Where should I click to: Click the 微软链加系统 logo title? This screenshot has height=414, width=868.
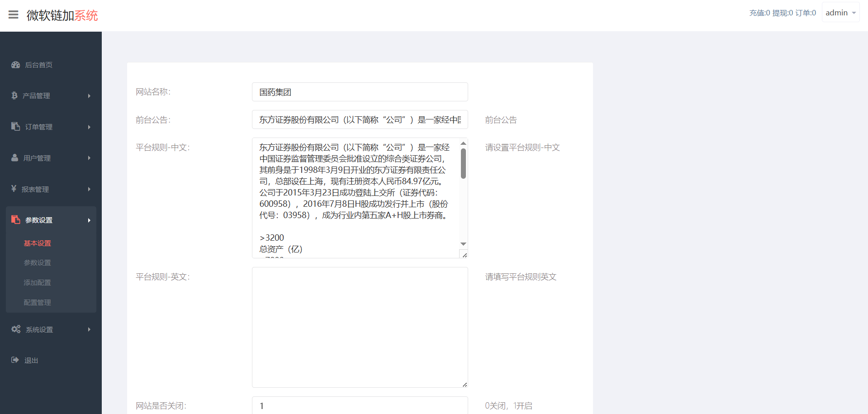tap(62, 15)
